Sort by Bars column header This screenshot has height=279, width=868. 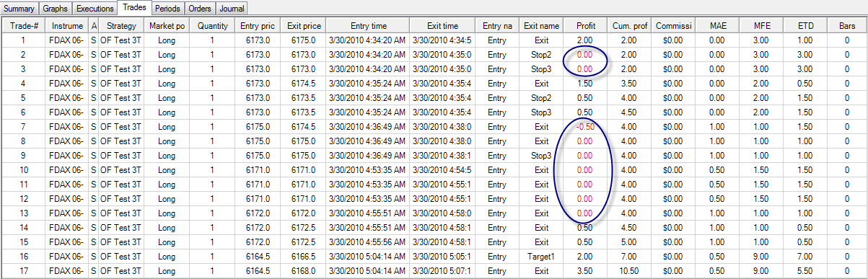coord(846,26)
